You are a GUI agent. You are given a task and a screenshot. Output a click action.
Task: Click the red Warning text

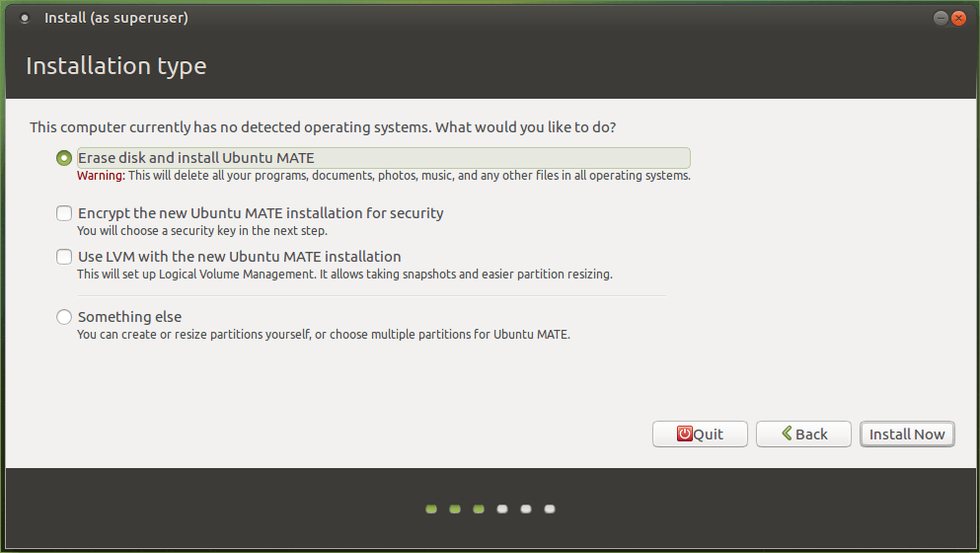pyautogui.click(x=101, y=176)
